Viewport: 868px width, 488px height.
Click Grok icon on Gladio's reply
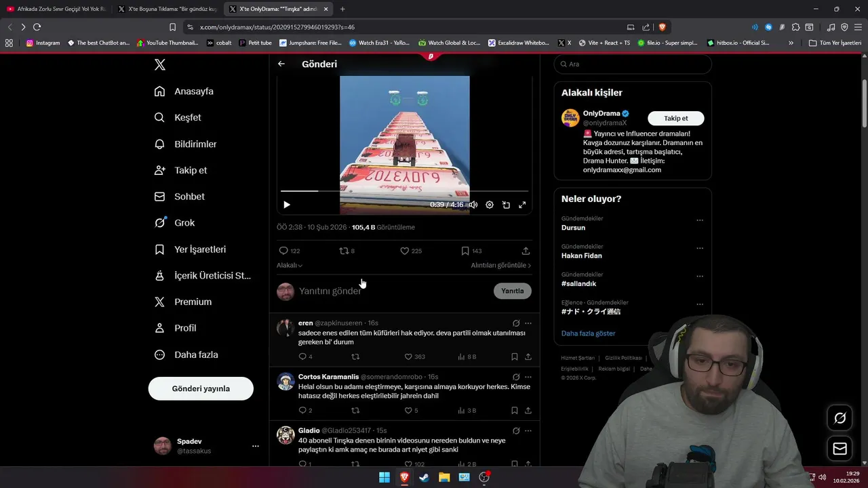coord(516,430)
